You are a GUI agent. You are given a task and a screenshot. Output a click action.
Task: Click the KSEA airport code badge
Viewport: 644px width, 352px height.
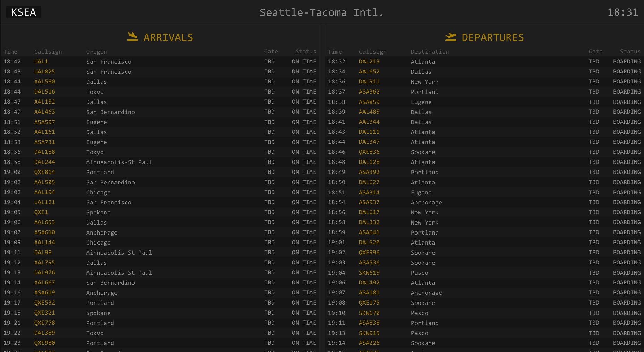coord(24,12)
